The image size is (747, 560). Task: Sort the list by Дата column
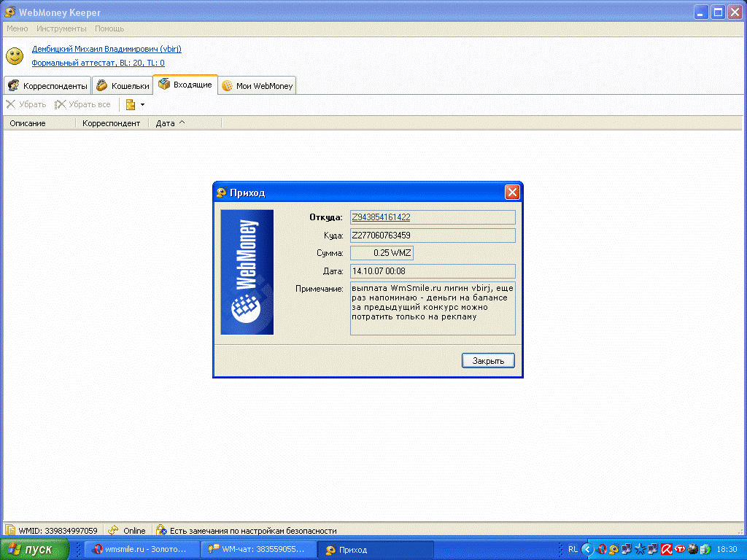[x=166, y=123]
